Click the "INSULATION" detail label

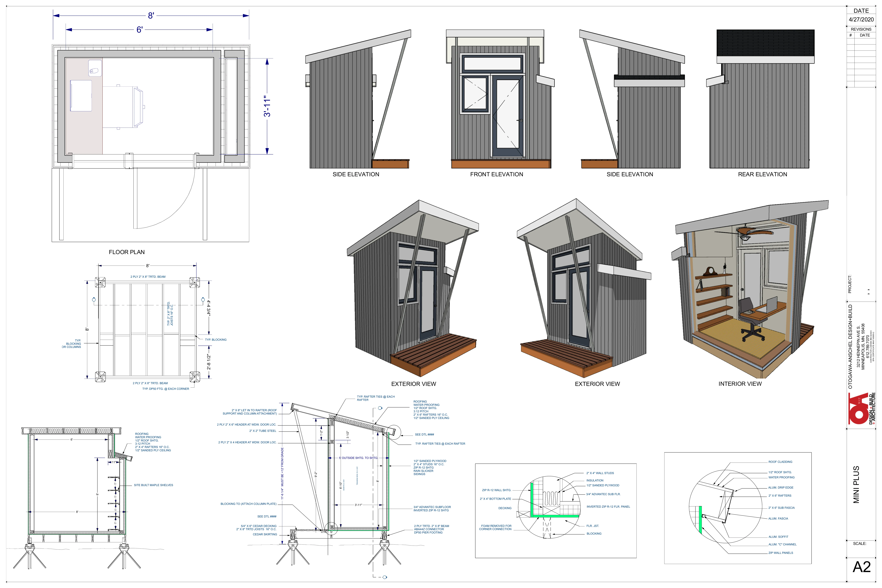pyautogui.click(x=595, y=480)
